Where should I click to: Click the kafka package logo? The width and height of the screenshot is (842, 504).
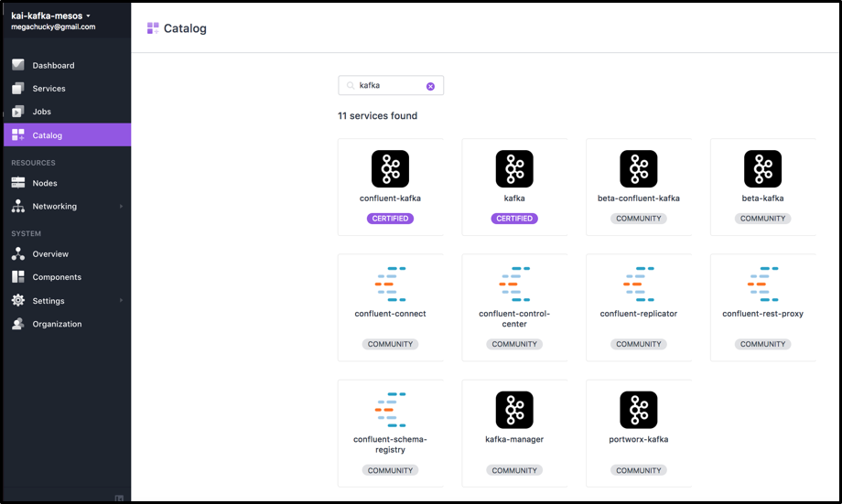coord(514,168)
